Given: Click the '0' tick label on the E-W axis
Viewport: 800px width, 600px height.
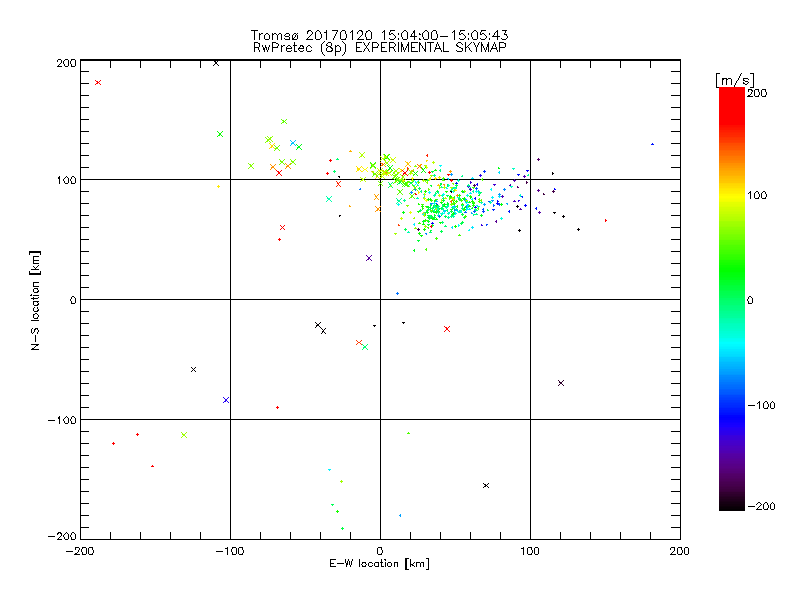Looking at the screenshot, I should [380, 551].
